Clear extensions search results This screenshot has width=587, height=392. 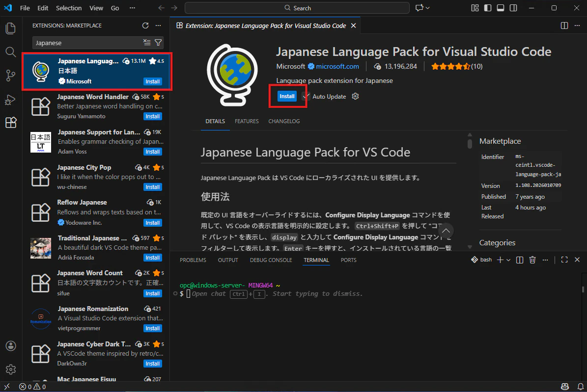pos(147,43)
